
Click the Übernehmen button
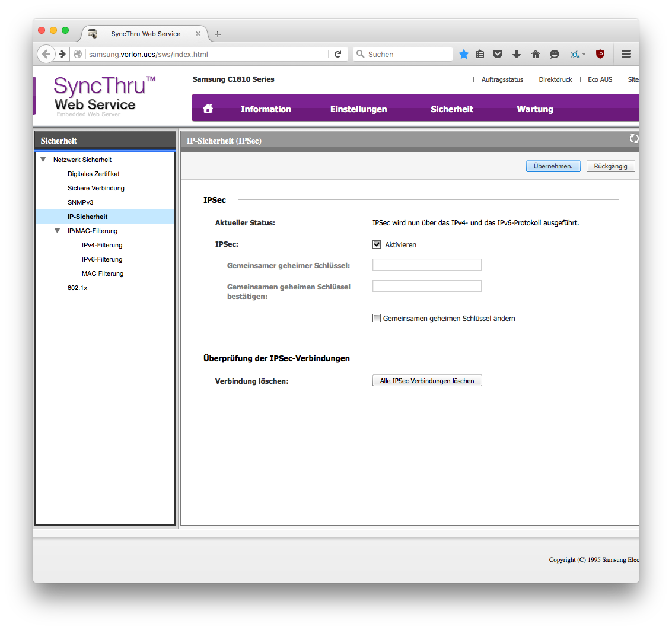553,166
